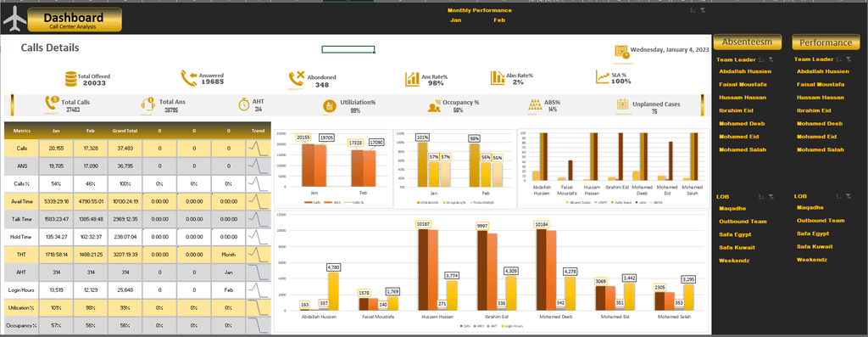This screenshot has height=337, width=868.
Task: Open the Absenteesm button
Action: [x=748, y=42]
